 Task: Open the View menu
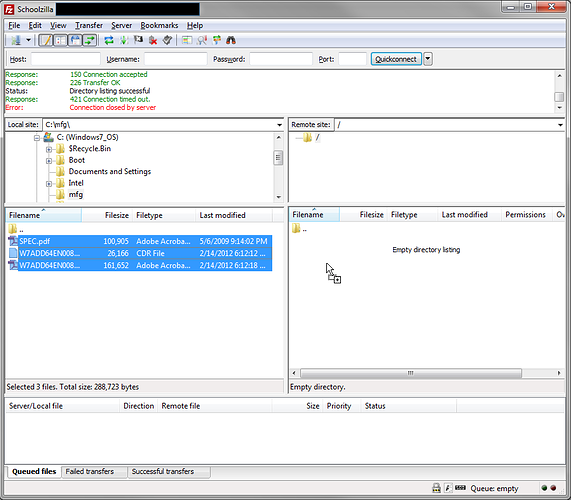point(58,25)
